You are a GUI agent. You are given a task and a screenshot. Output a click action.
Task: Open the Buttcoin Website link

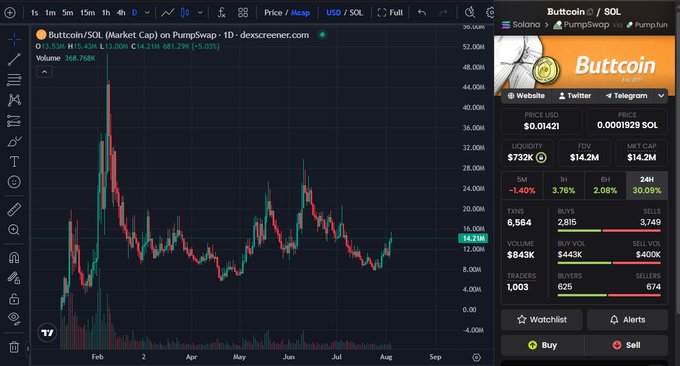526,96
